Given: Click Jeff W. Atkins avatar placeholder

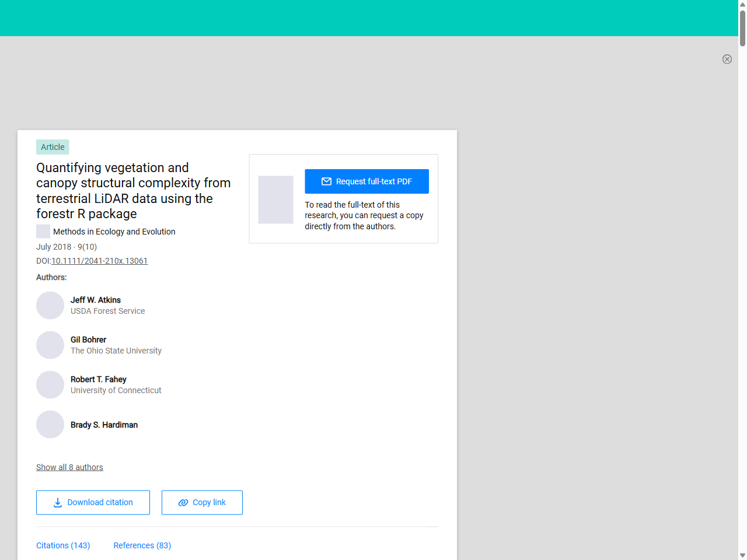Looking at the screenshot, I should pos(50,306).
